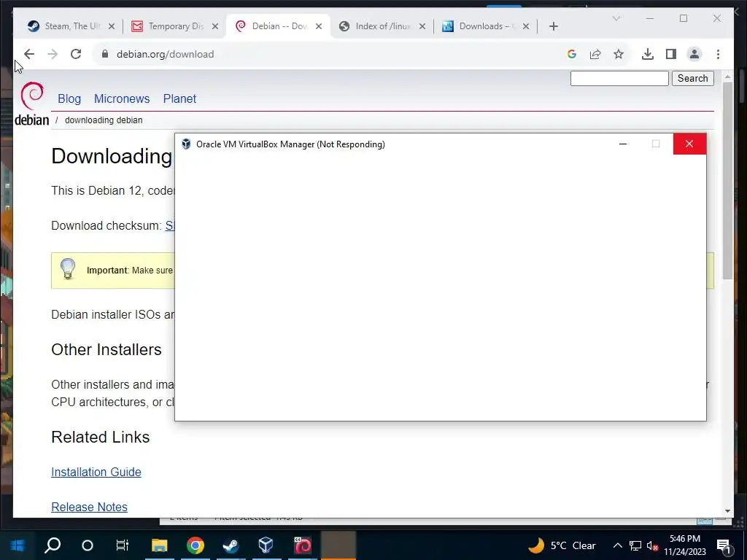
Task: Open the notification center icon
Action: pyautogui.click(x=724, y=546)
